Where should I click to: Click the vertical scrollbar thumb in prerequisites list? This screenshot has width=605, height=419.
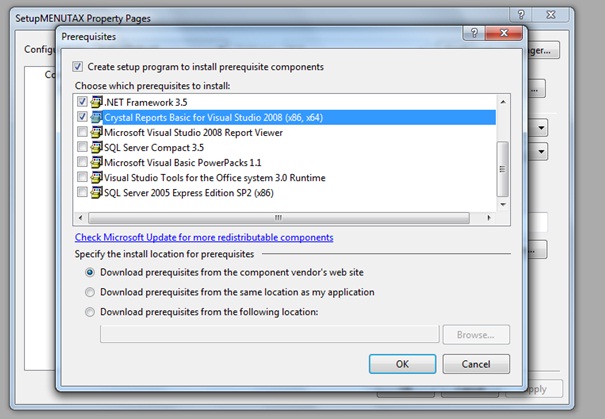tap(503, 169)
